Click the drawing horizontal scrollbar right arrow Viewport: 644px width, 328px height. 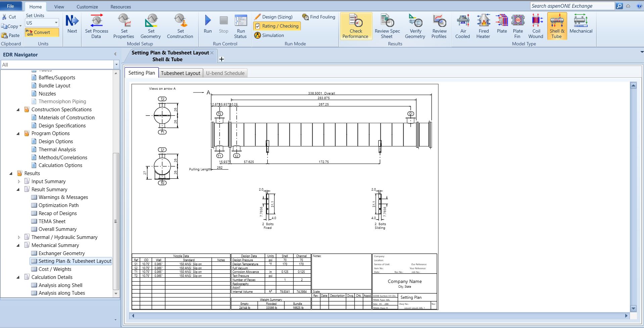pyautogui.click(x=626, y=316)
